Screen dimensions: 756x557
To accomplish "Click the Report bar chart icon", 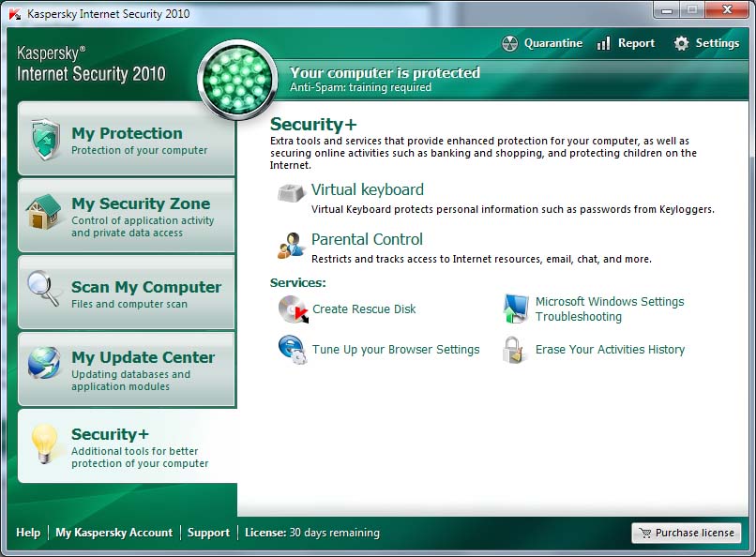I will click(x=603, y=43).
